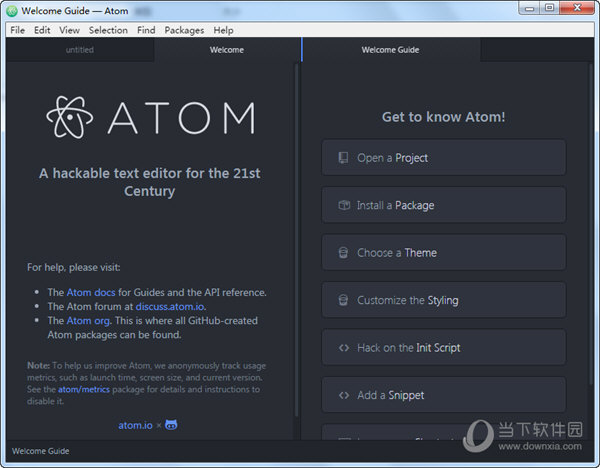Maximize the Atom window
The height and width of the screenshot is (468, 600).
(549, 8)
